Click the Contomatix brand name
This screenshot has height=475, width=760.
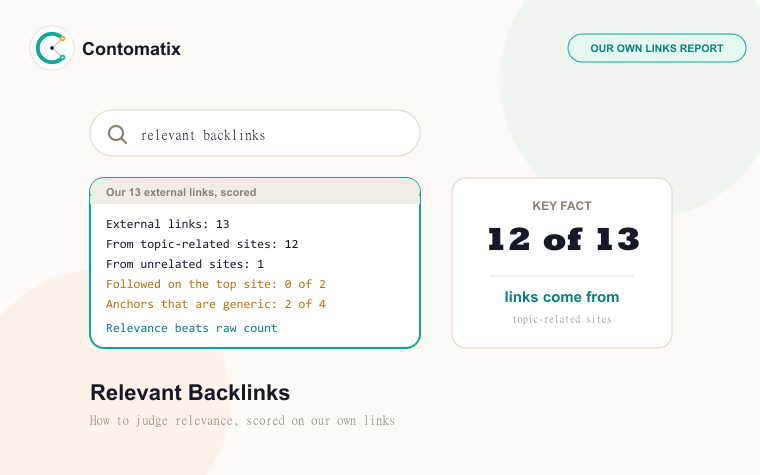pos(131,49)
